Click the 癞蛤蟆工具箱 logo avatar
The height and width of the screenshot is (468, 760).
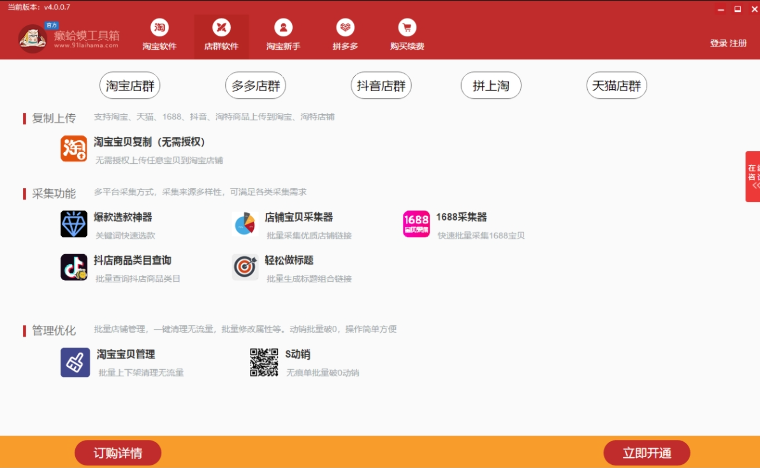pyautogui.click(x=32, y=38)
